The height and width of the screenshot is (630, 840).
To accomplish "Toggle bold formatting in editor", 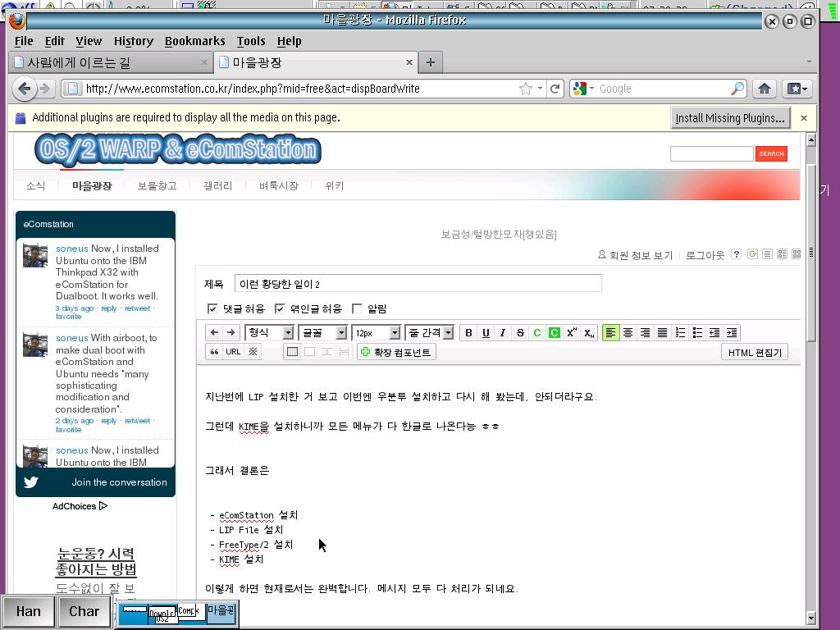I will pos(468,333).
